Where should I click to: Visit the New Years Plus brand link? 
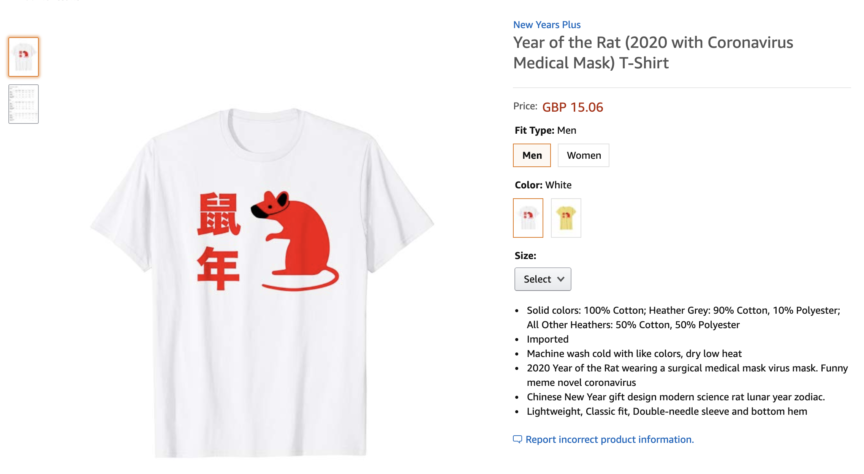click(547, 25)
